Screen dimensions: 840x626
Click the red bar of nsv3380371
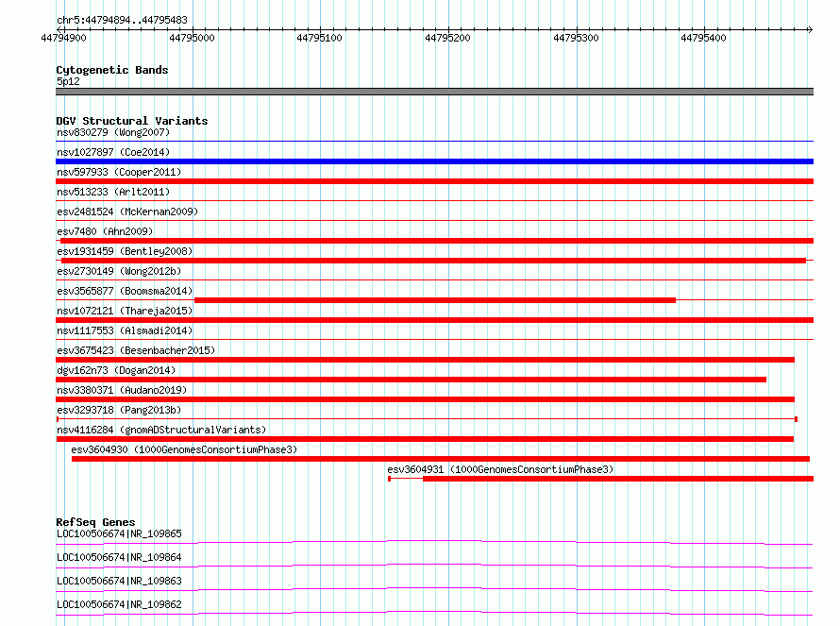coord(426,399)
